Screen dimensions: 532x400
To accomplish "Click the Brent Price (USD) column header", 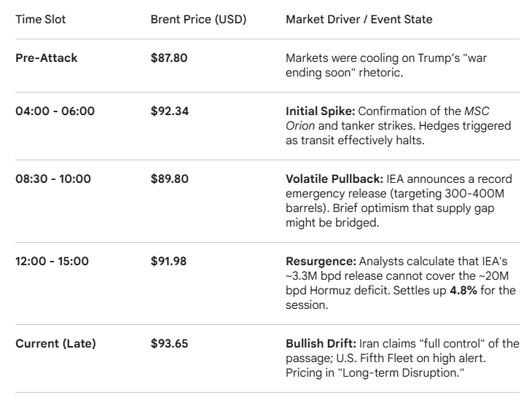I will [x=198, y=20].
